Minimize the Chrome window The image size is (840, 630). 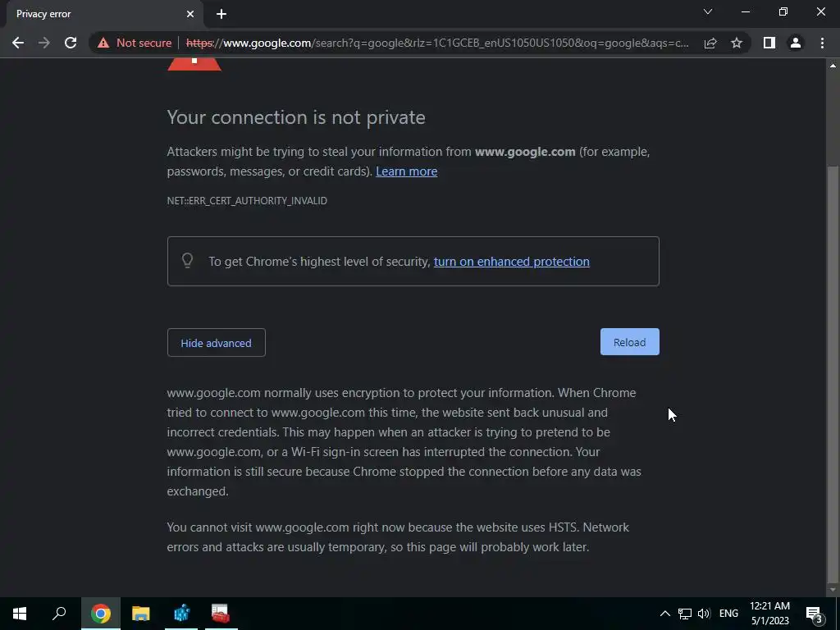(x=745, y=11)
